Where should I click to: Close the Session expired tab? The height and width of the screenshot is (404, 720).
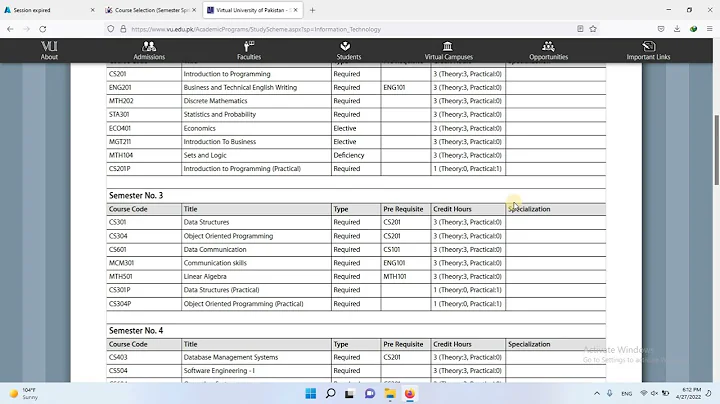[x=92, y=10]
